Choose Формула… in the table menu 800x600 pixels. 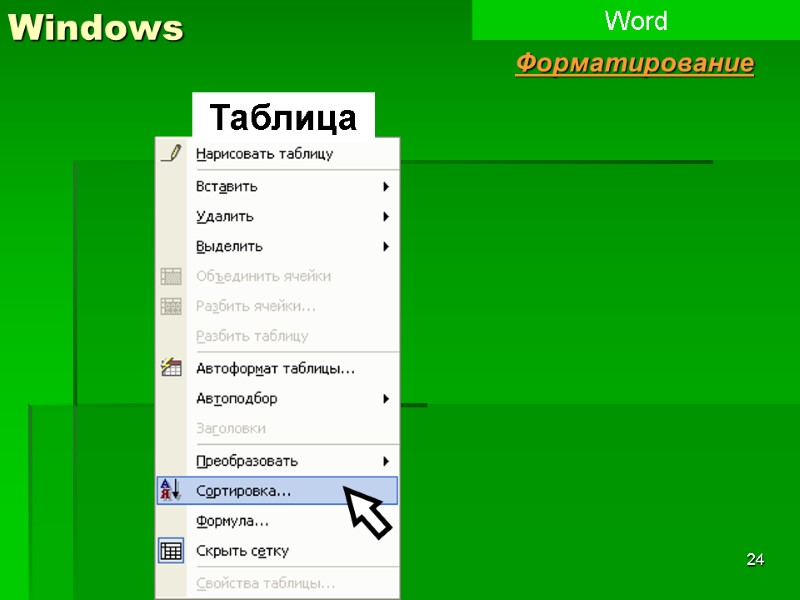pyautogui.click(x=277, y=521)
